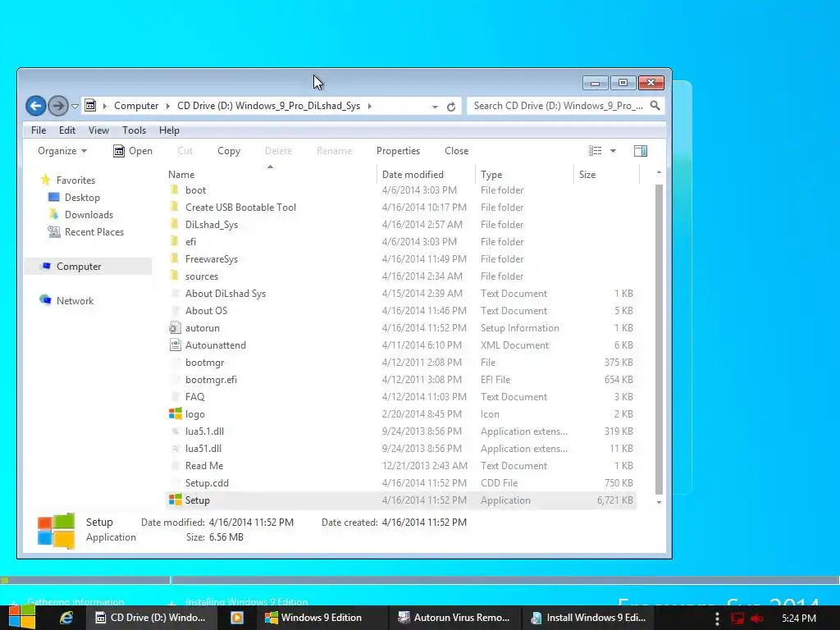
Task: Change the view with the view icon
Action: click(596, 151)
